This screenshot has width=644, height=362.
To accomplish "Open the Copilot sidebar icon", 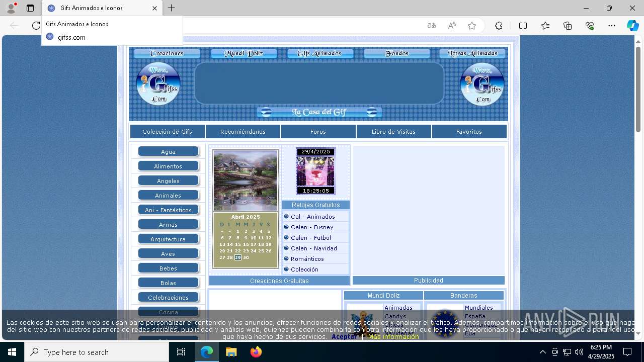I will click(632, 26).
